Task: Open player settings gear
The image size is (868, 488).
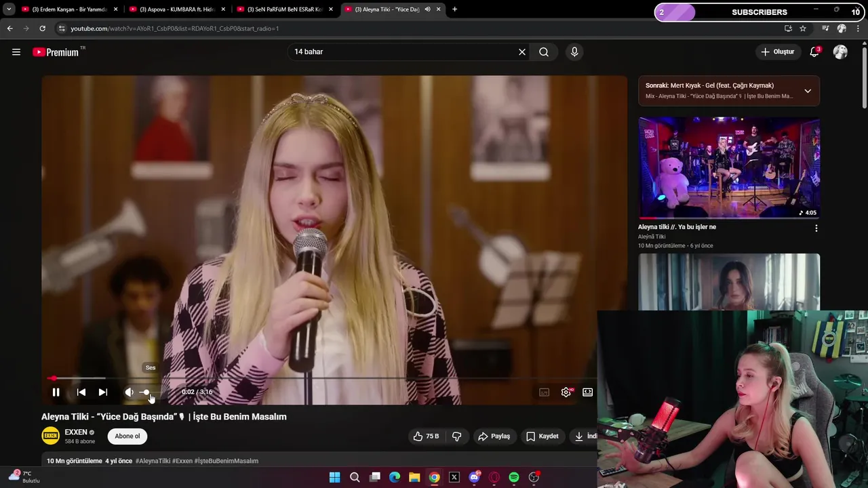Action: pos(566,392)
